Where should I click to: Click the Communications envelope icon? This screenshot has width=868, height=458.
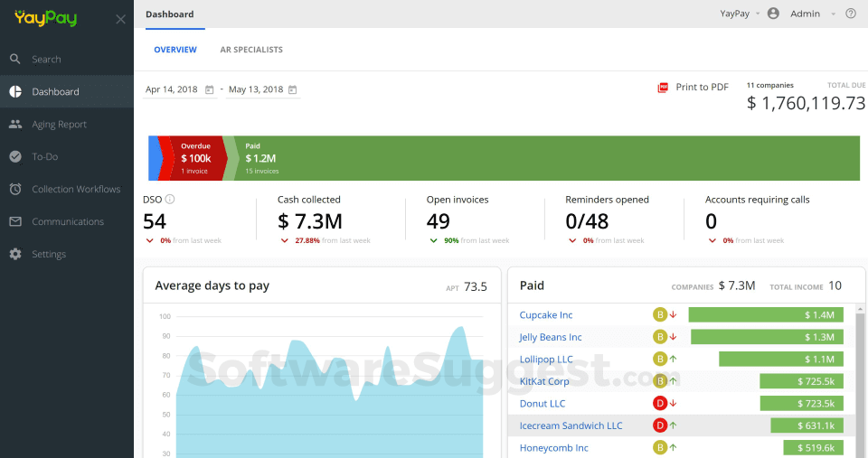(x=15, y=222)
